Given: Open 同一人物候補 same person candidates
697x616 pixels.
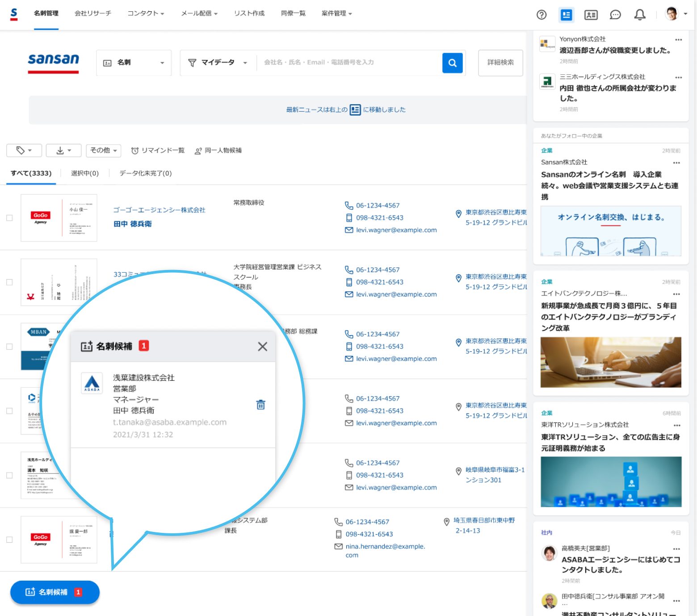Looking at the screenshot, I should pyautogui.click(x=218, y=151).
